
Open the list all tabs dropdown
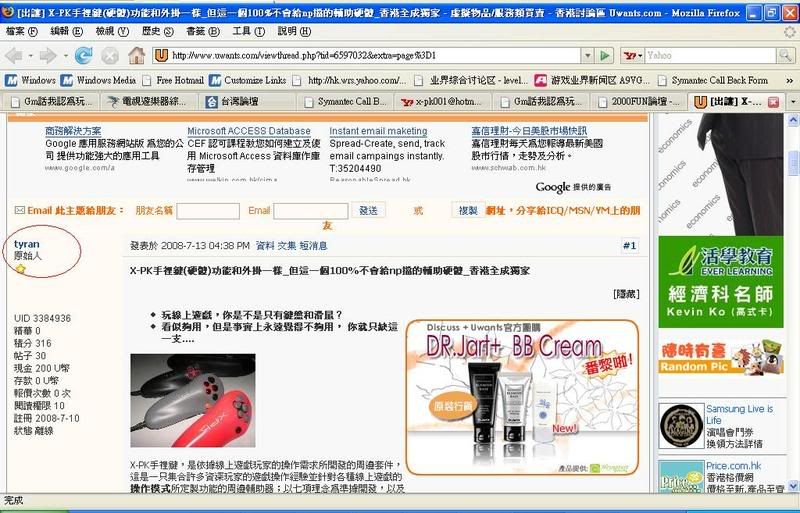(793, 102)
